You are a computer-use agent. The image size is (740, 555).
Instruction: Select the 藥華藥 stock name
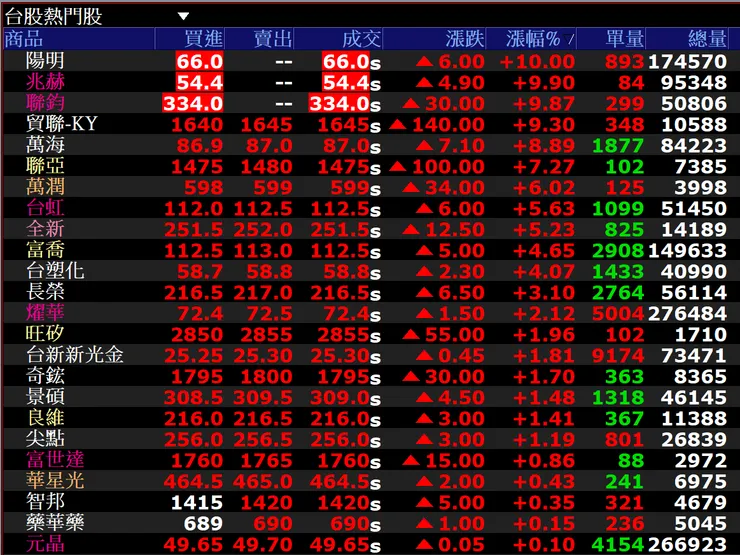point(55,523)
